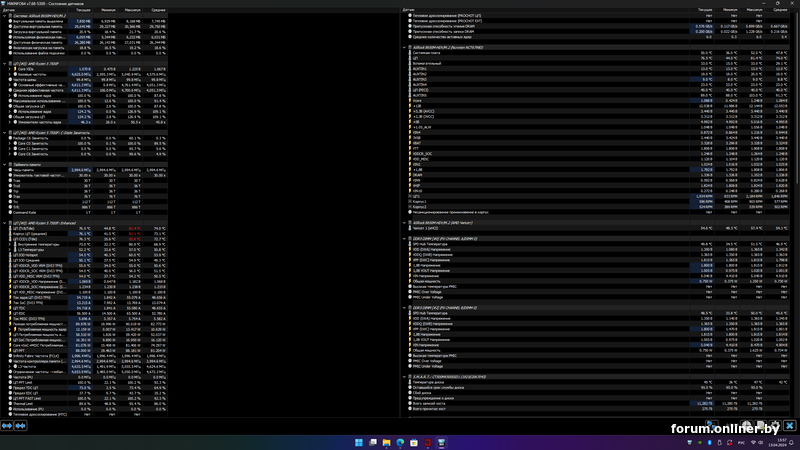
Task: Collapse the C-State Занятость group
Action: 5,133
